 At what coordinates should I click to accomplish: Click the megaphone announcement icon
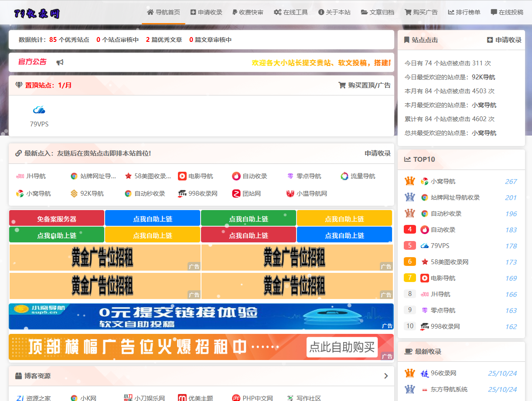click(60, 62)
